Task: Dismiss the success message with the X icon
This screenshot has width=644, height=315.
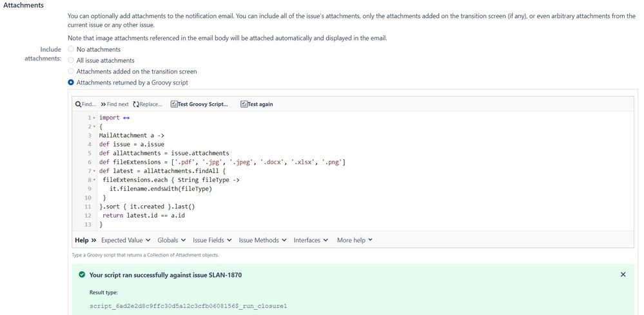Action: [623, 274]
